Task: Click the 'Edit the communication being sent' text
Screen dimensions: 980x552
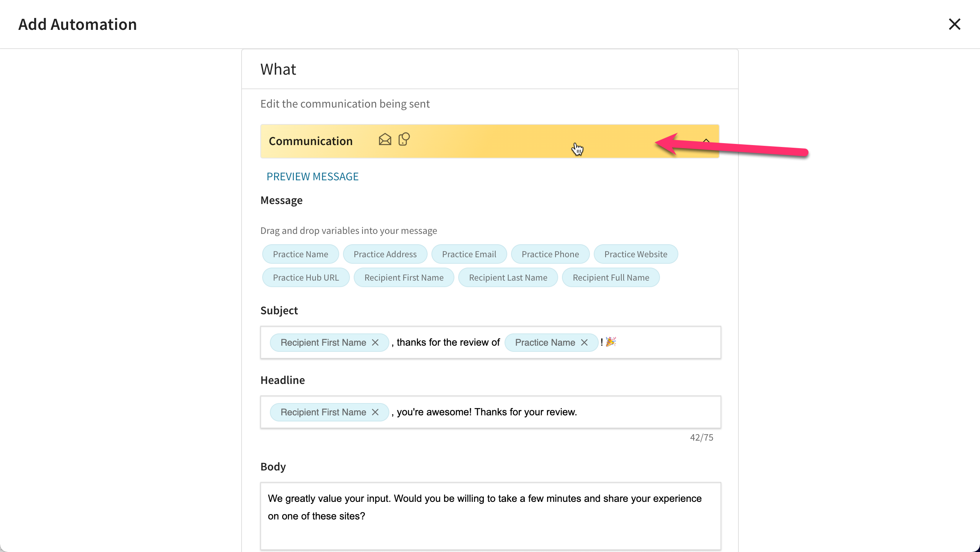Action: [345, 104]
